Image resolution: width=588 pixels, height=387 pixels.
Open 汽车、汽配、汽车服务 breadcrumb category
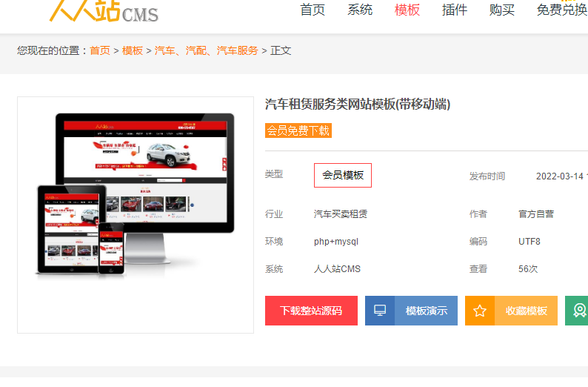[207, 50]
